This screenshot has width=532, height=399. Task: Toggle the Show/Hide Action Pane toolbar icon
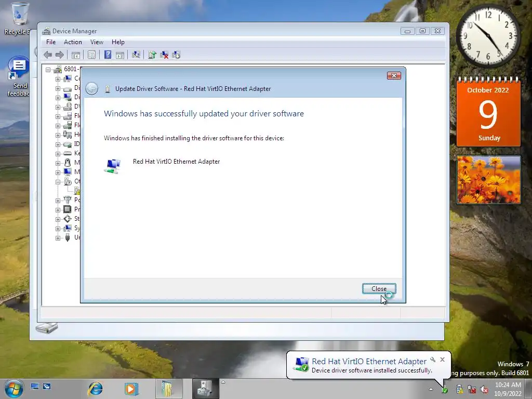point(120,55)
